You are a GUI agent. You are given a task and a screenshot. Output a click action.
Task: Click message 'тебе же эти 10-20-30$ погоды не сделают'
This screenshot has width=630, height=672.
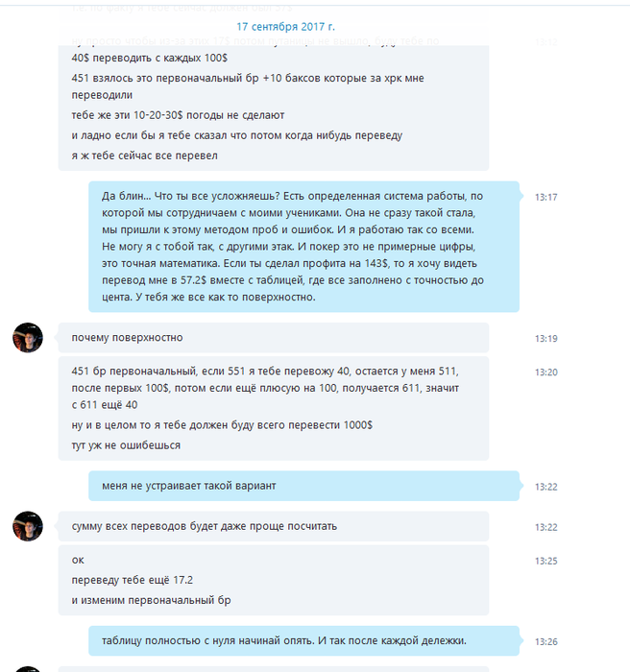coord(178,115)
